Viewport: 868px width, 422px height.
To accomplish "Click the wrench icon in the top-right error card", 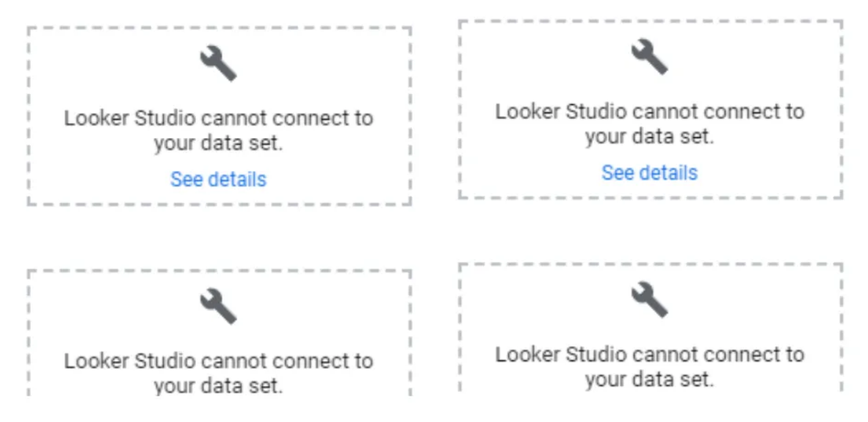I will tap(649, 57).
